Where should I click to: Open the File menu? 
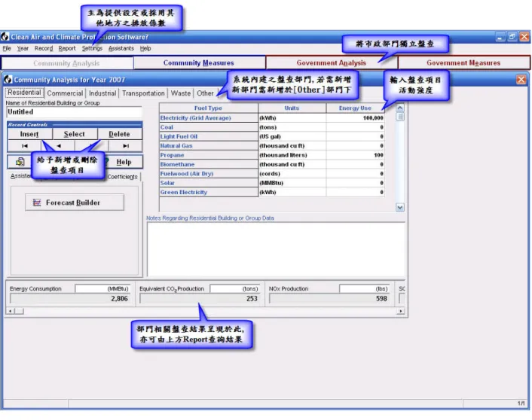[7, 48]
